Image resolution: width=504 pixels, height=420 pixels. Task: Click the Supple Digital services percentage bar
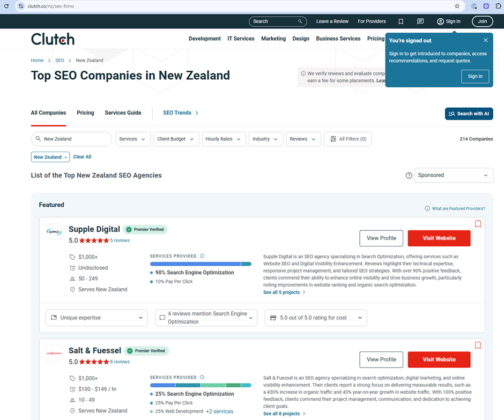[201, 264]
